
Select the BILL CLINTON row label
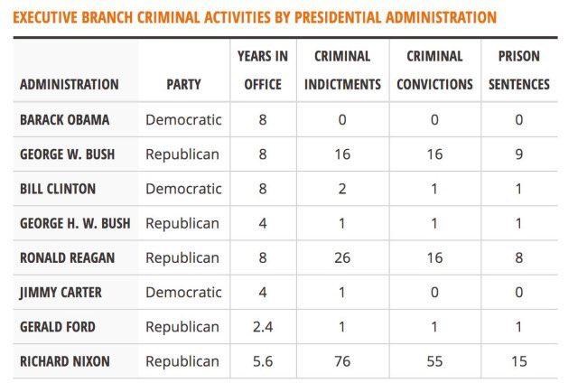[x=58, y=189]
